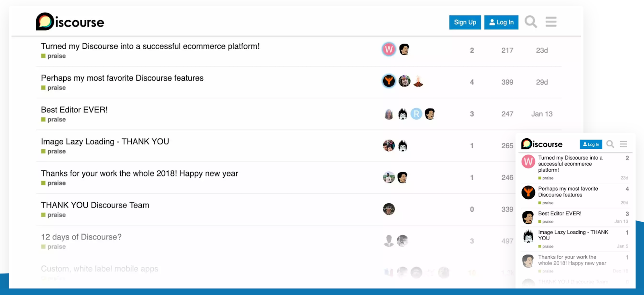
Task: Click praise tag under 12 days of Discourse
Action: point(54,247)
